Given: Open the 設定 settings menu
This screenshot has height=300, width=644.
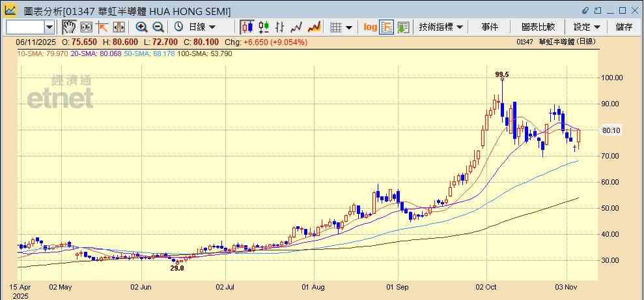Looking at the screenshot, I should 587,27.
